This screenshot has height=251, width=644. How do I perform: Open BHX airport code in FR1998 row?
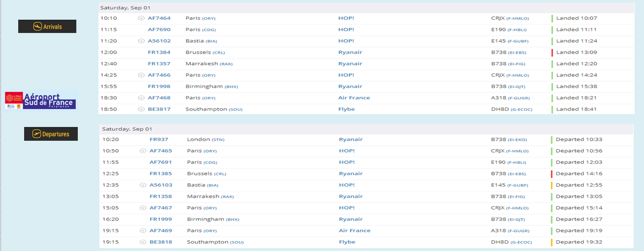click(231, 87)
